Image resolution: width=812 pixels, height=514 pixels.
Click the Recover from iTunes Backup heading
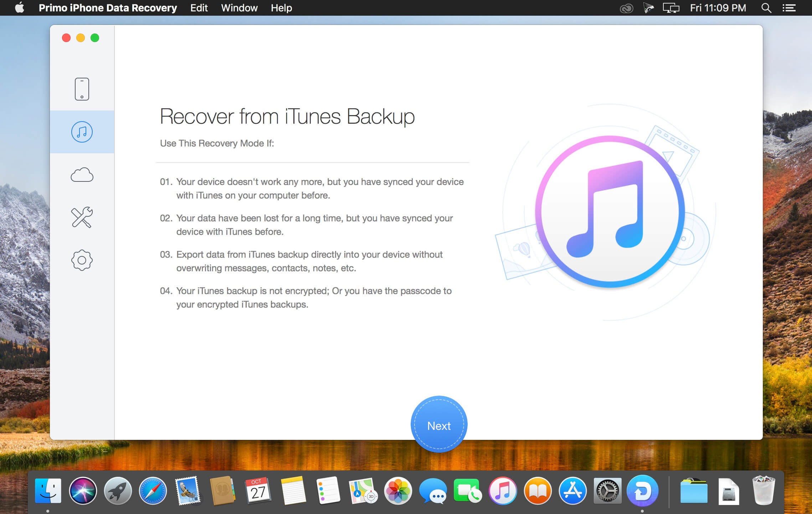(287, 117)
